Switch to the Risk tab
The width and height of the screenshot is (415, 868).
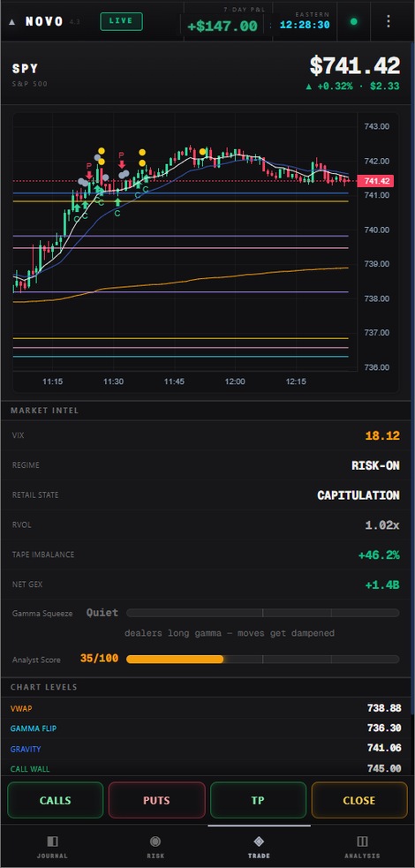[x=155, y=847]
